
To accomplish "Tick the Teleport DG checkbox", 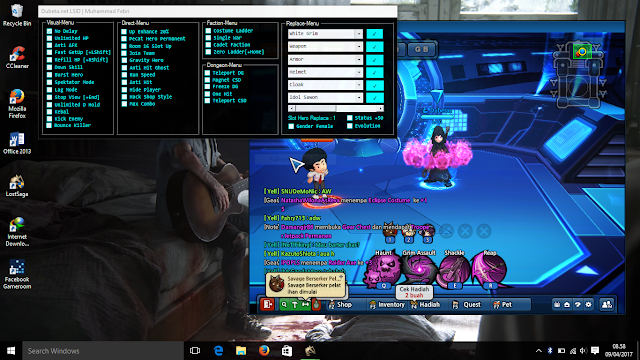I will 207,73.
